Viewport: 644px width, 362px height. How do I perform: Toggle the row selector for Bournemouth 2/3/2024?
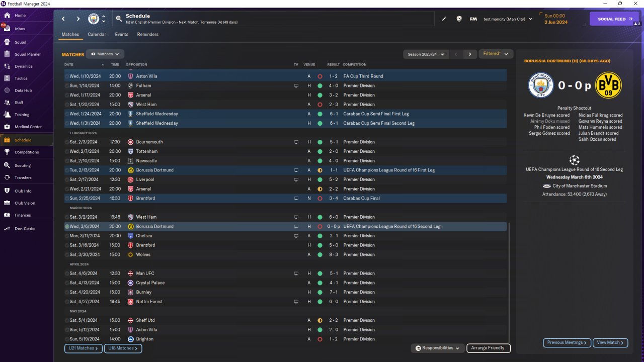[x=67, y=142]
